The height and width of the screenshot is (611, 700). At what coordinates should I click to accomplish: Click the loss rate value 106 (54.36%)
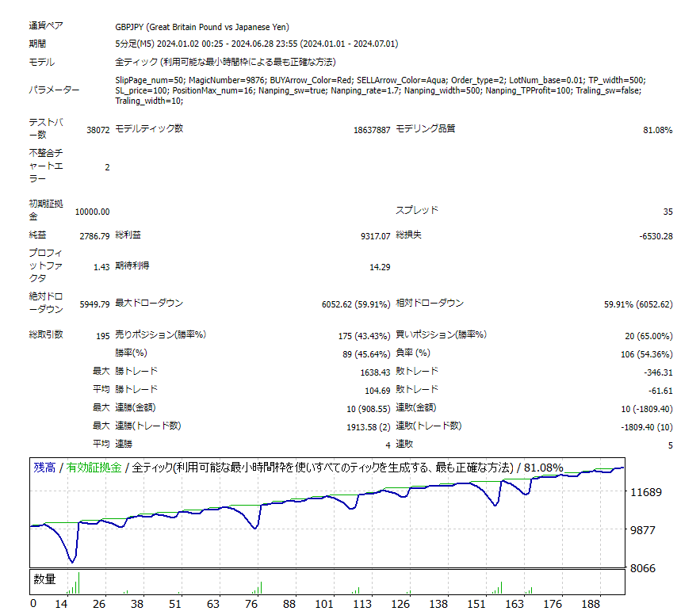pyautogui.click(x=646, y=354)
